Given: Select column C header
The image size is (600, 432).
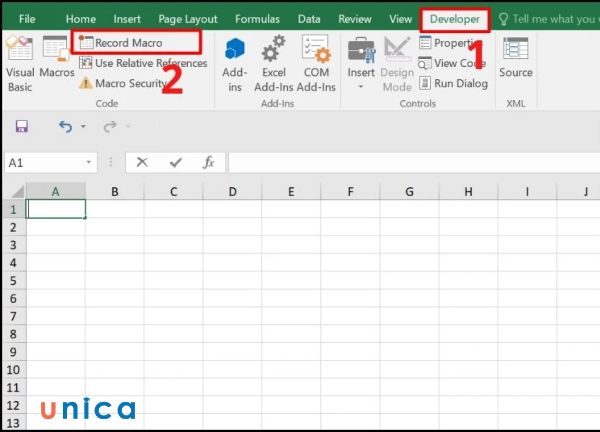Looking at the screenshot, I should point(174,191).
